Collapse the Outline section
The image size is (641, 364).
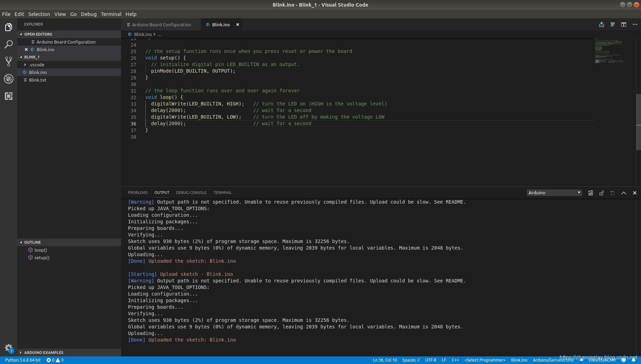click(69, 242)
